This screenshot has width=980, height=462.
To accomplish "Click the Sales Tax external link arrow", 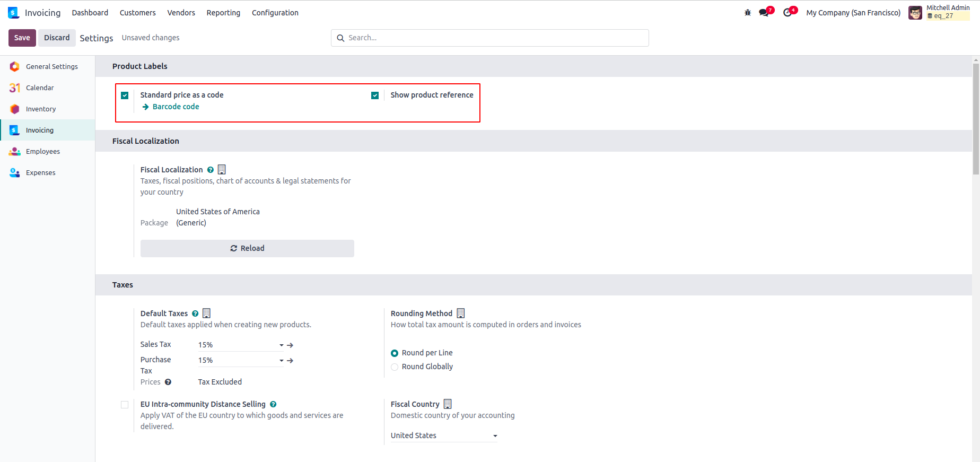I will [x=290, y=345].
